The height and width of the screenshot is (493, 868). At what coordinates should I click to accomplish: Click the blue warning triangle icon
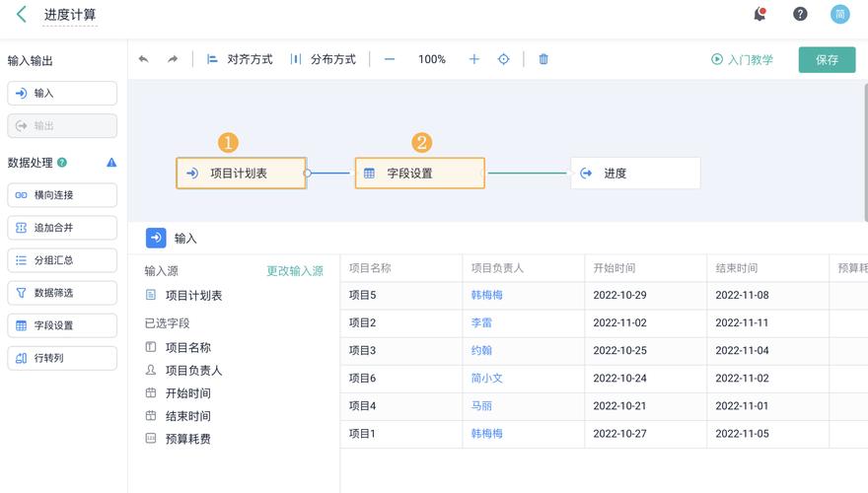pos(111,162)
